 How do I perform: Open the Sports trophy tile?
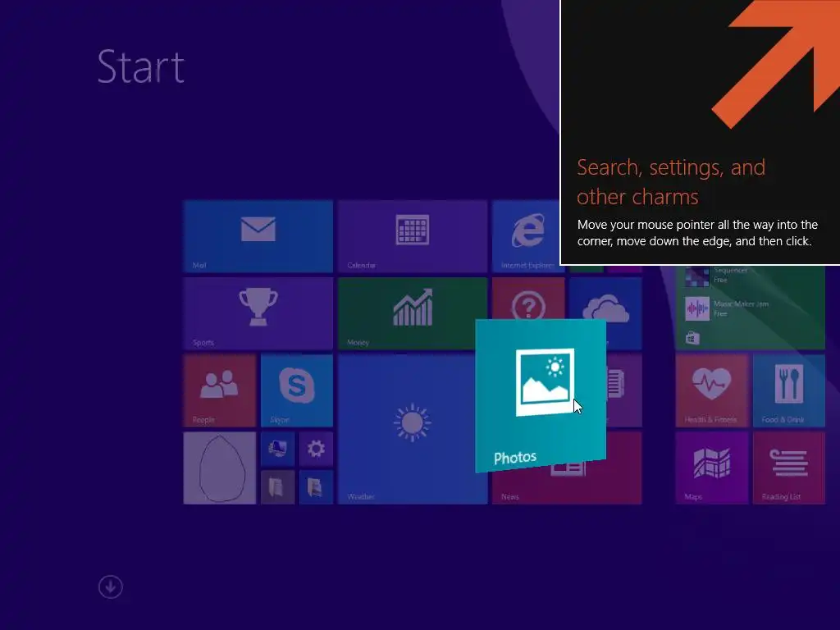(258, 313)
